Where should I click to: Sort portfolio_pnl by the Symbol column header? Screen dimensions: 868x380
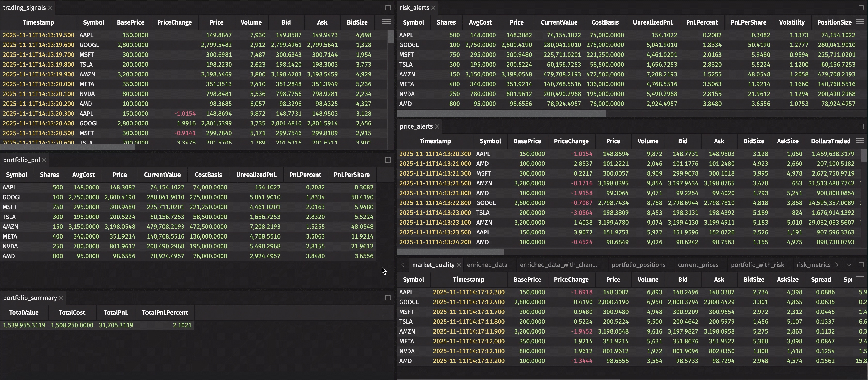click(x=17, y=174)
